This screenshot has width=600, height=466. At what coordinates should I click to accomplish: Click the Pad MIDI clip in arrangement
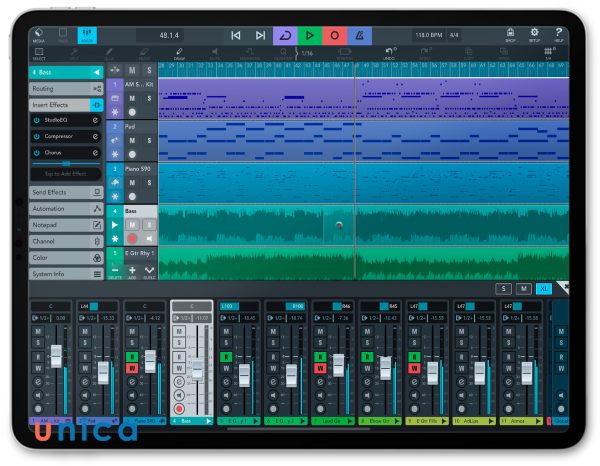tap(364, 141)
